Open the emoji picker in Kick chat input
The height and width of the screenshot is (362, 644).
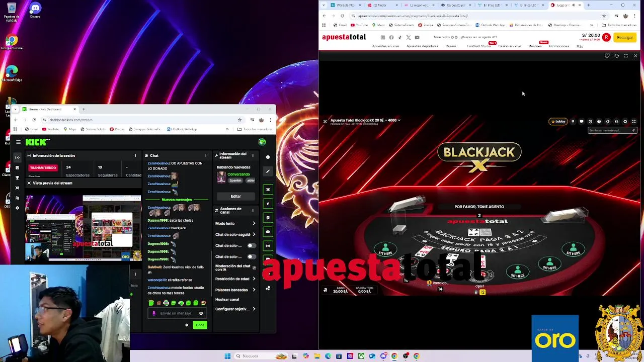(x=201, y=313)
